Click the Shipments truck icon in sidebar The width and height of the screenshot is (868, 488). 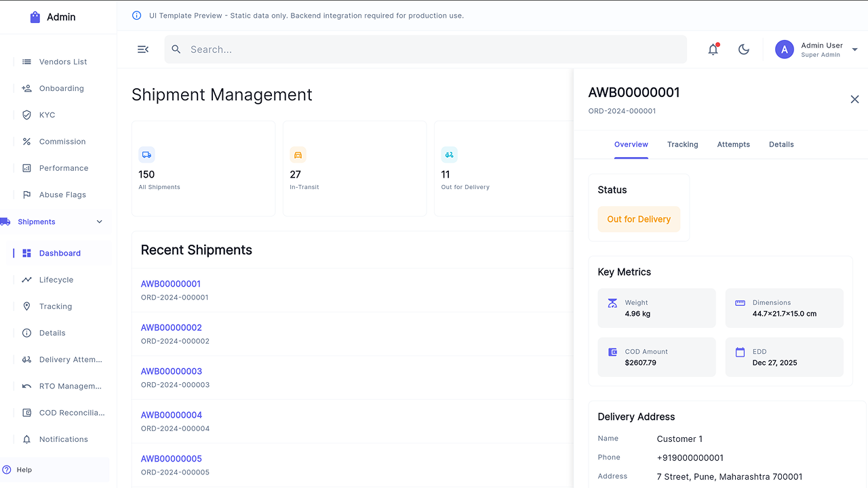click(x=5, y=222)
